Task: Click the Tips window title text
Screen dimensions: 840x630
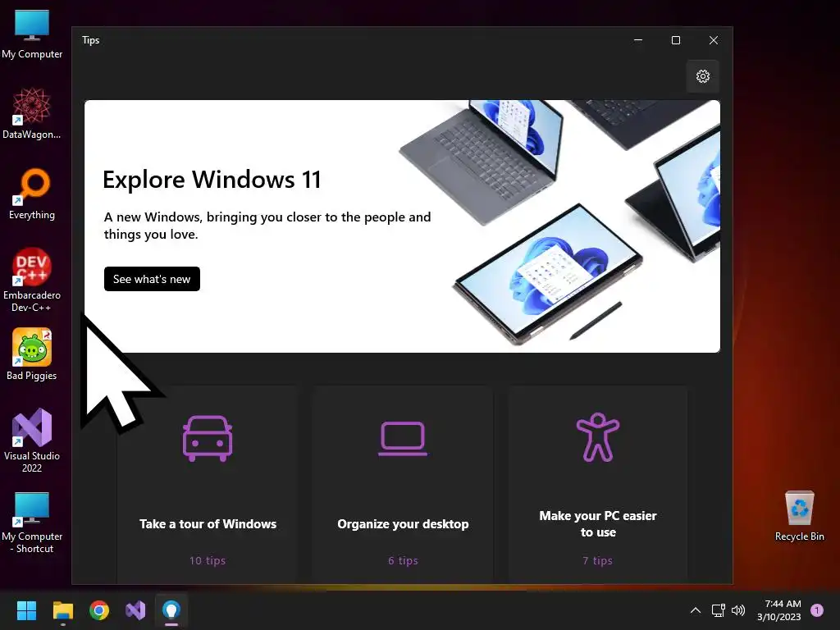Action: pyautogui.click(x=90, y=40)
